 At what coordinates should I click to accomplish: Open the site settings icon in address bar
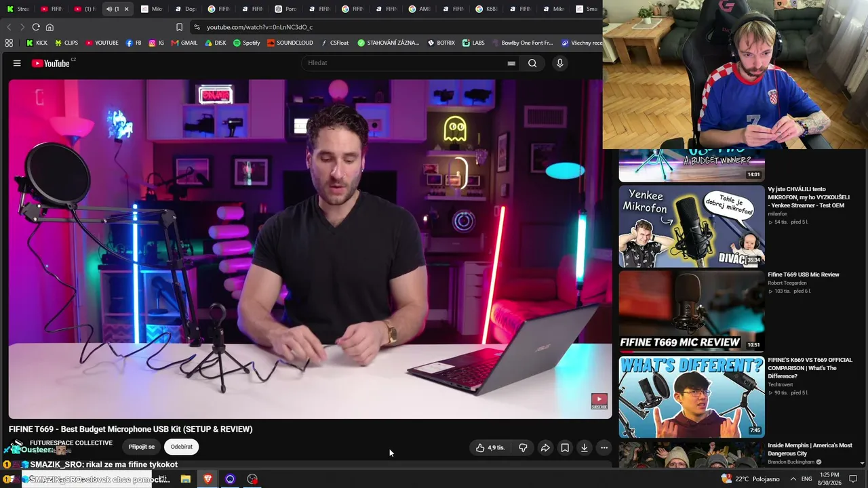point(197,27)
